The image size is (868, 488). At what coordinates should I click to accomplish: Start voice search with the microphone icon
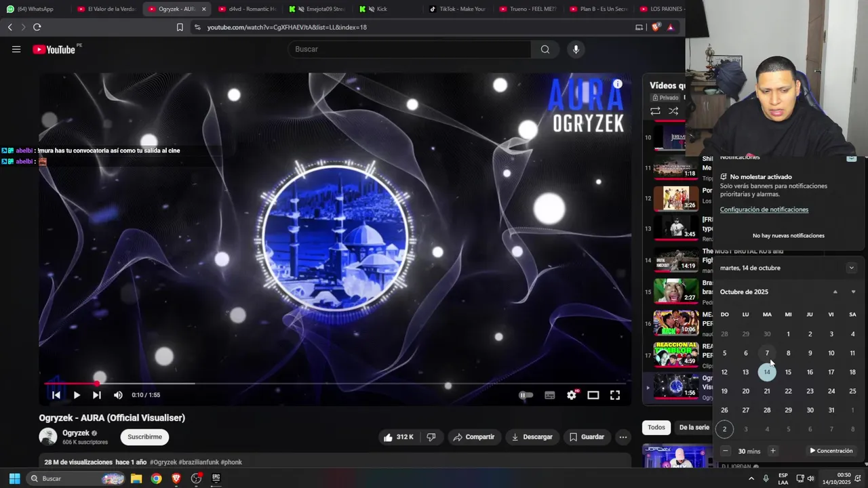pos(576,49)
